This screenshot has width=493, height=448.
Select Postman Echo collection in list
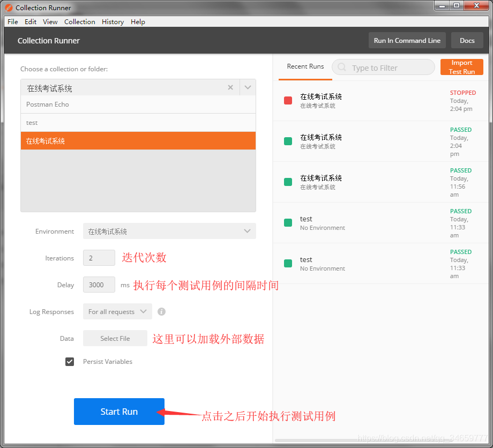138,104
